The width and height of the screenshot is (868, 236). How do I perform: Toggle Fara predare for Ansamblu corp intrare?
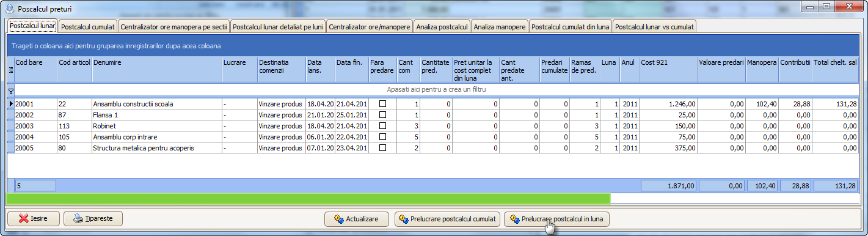coord(383,137)
